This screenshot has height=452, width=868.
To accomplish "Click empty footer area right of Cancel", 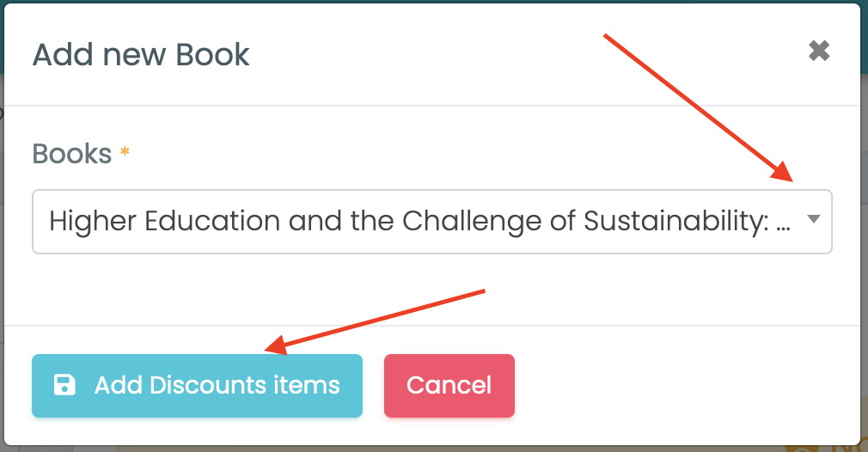I will 688,385.
